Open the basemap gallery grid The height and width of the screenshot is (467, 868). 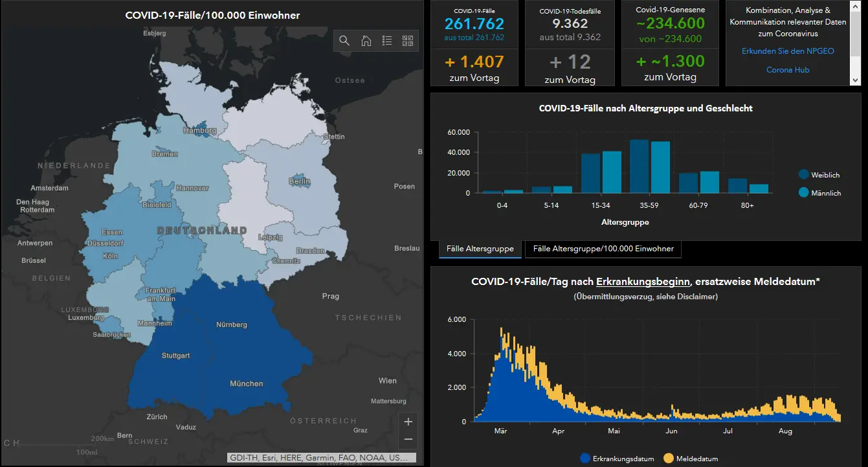[408, 41]
